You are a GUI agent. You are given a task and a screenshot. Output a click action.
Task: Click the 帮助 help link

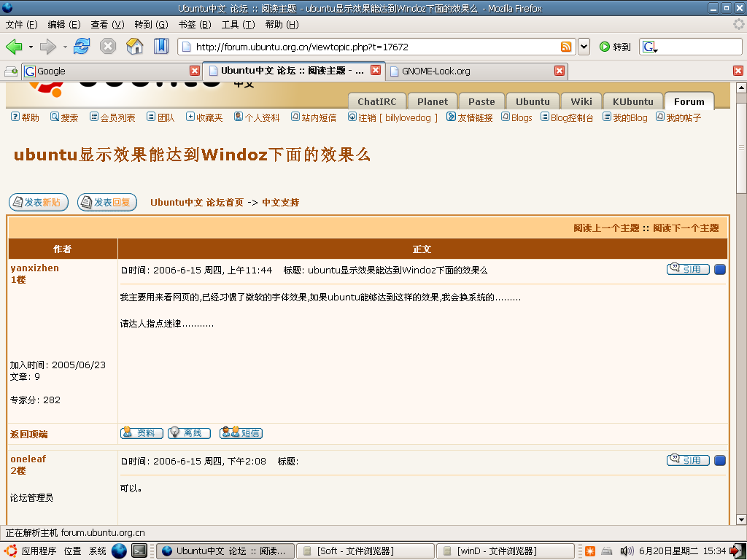pos(26,117)
